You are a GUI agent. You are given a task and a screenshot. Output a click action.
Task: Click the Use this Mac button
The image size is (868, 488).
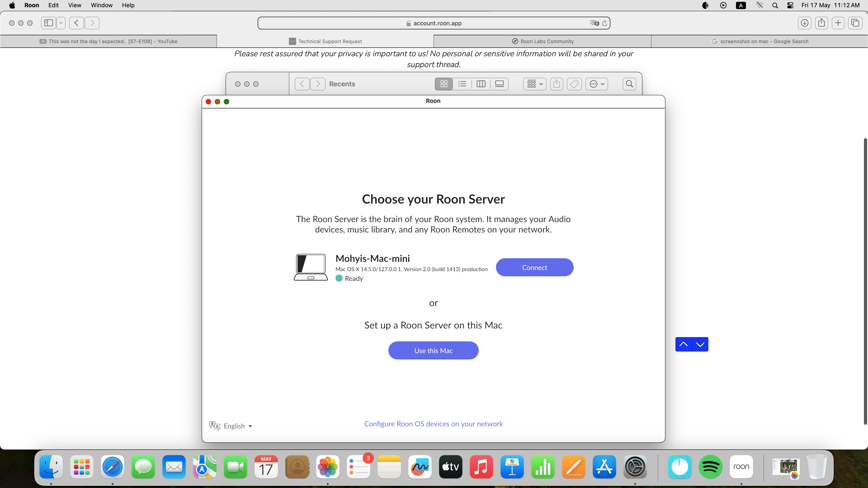[x=433, y=351]
